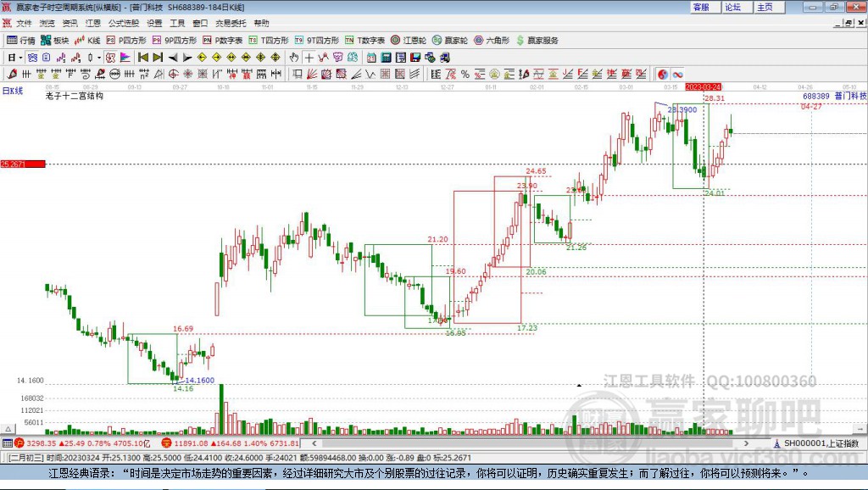The height and width of the screenshot is (490, 868).
Task: Click the volume panel collapse triangle
Action: click(x=8, y=429)
